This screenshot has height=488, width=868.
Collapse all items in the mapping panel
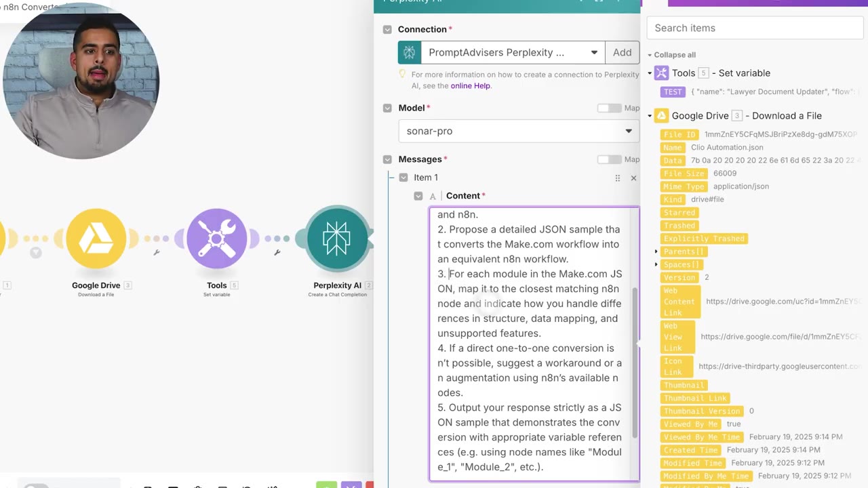[671, 55]
